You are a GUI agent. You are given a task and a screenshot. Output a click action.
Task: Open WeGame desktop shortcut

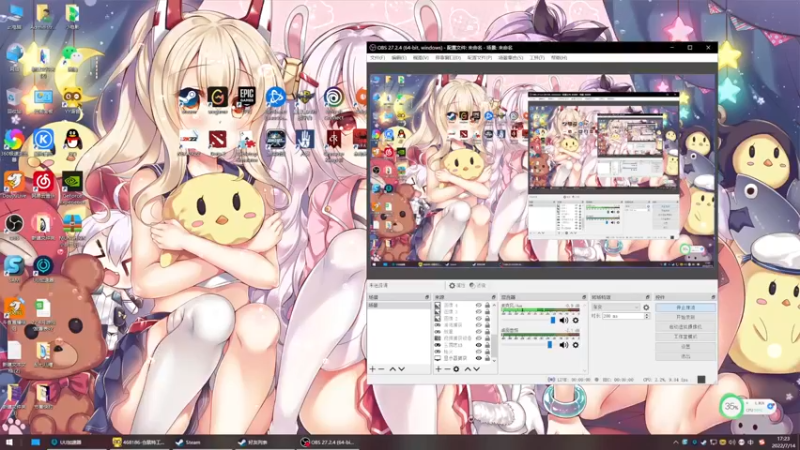pyautogui.click(x=218, y=99)
